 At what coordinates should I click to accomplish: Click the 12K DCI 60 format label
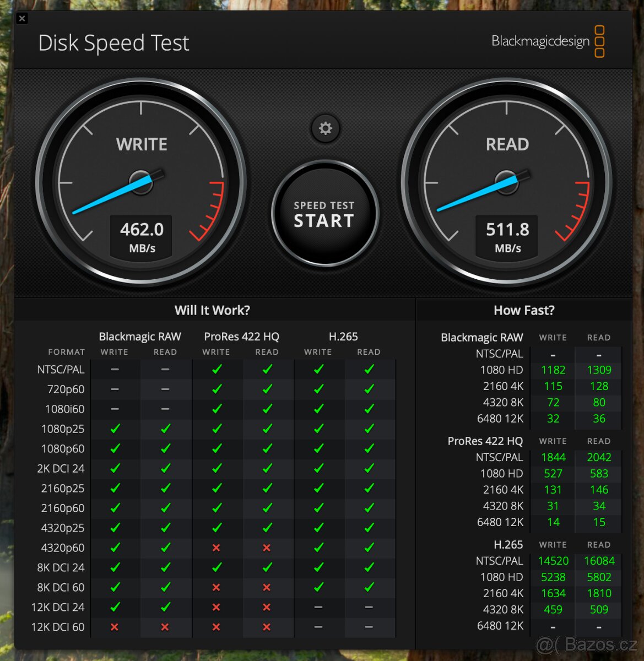click(58, 627)
